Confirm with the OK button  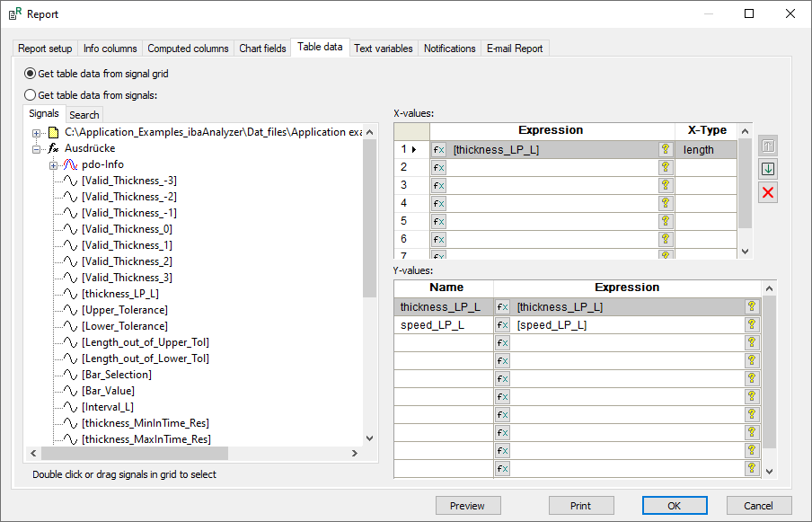tap(675, 506)
